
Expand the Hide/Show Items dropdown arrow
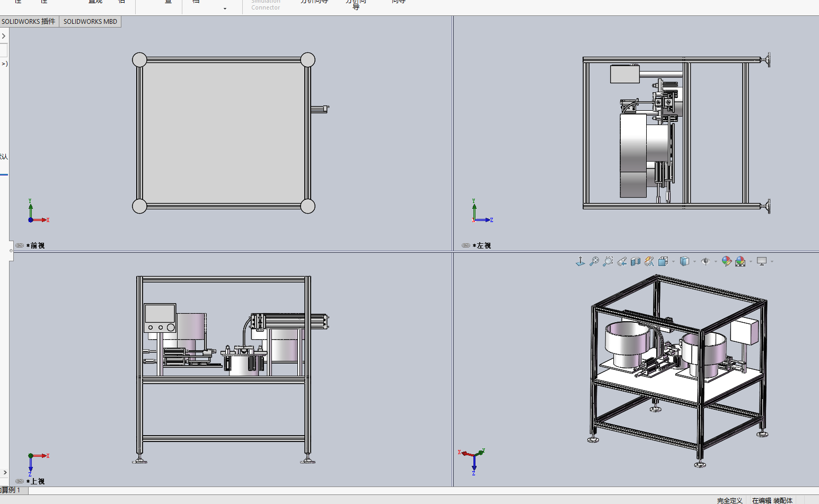point(716,262)
